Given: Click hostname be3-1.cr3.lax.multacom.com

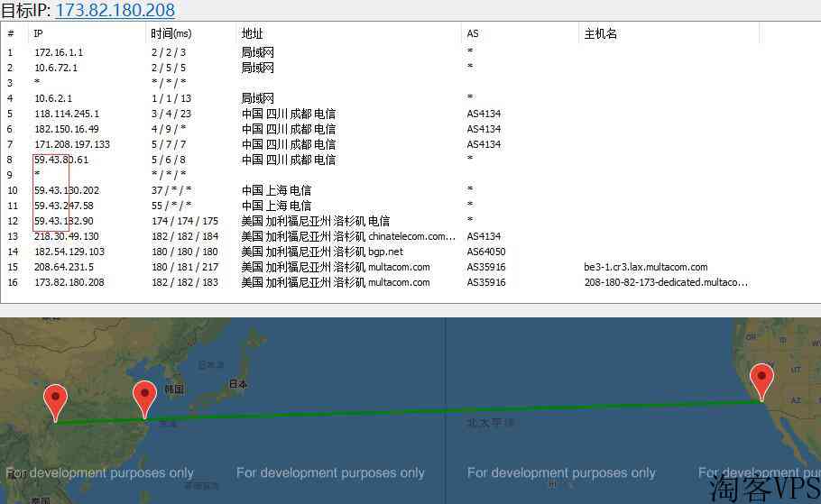Looking at the screenshot, I should point(645,267).
